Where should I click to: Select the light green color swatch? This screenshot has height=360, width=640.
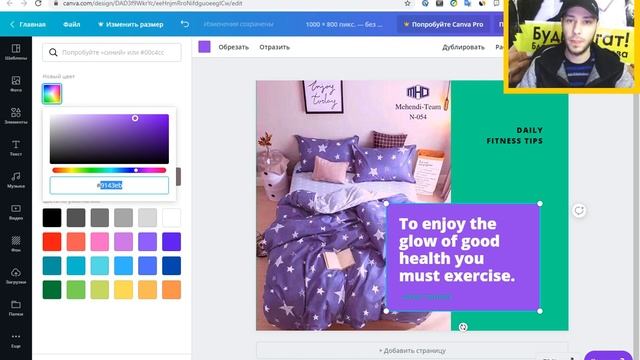coord(76,290)
